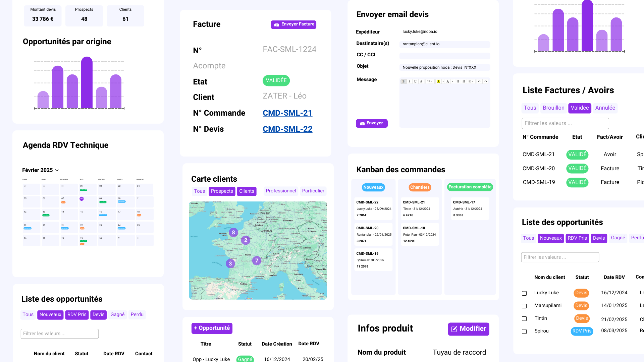Open the font size 13 dropdown
Screen dimensions: 644x362
[429, 81]
